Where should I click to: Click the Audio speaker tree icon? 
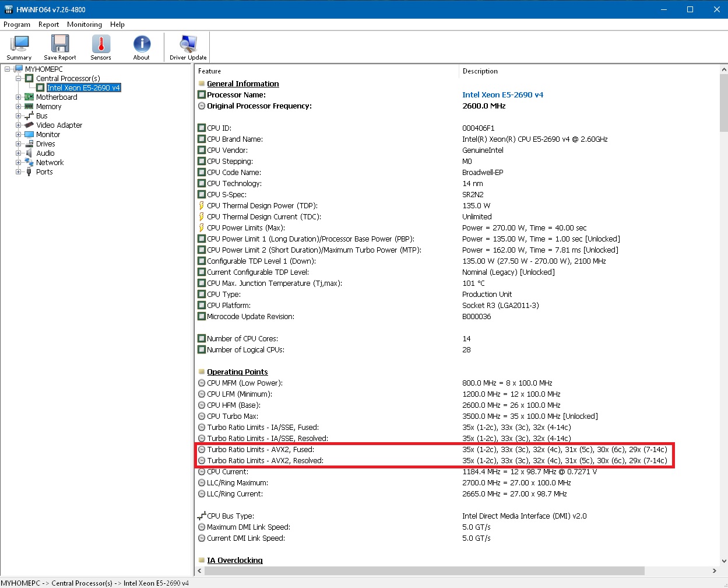29,153
